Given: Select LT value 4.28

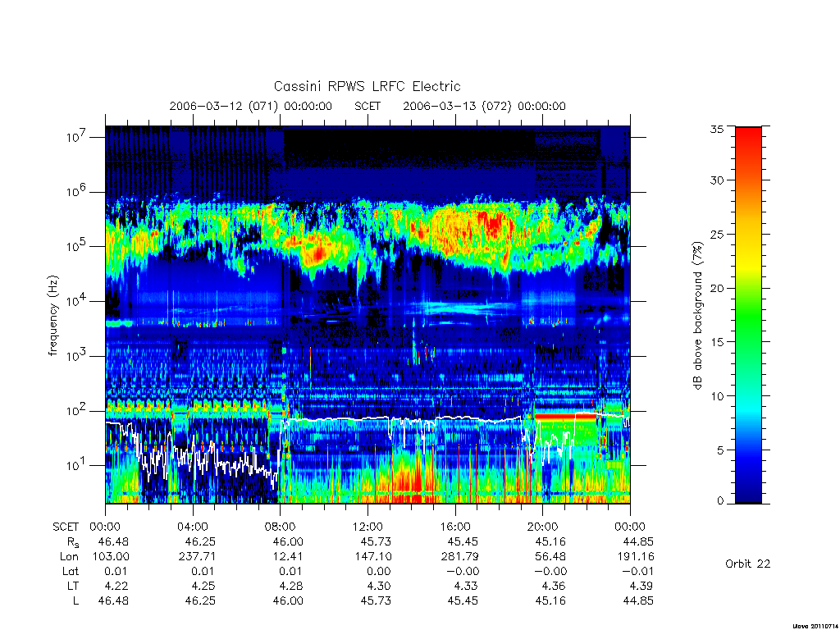Looking at the screenshot, I should 291,586.
